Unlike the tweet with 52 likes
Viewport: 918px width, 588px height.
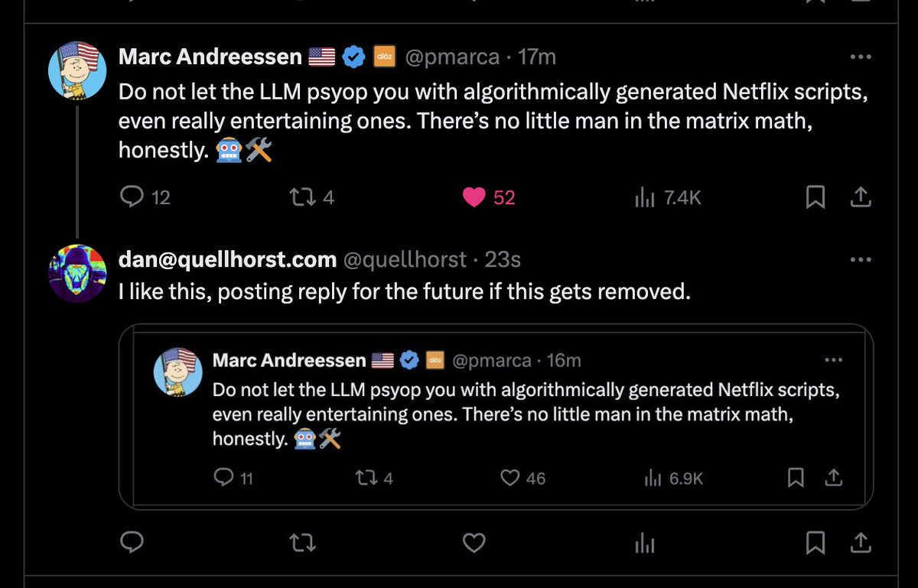click(474, 197)
